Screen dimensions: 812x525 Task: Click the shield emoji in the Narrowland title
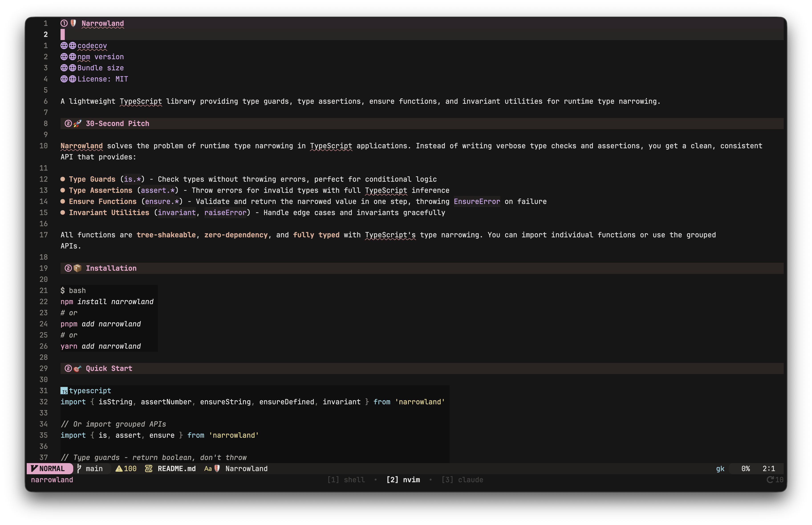[x=73, y=23]
